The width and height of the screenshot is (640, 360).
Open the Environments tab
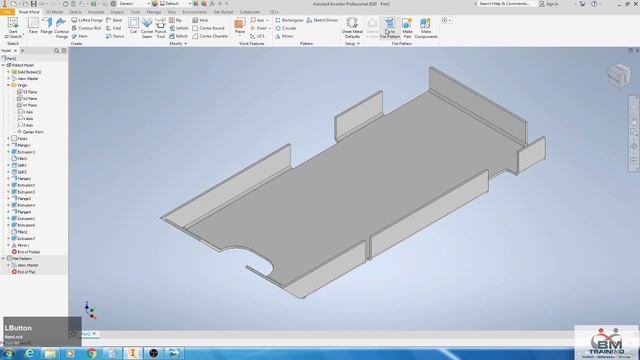pyautogui.click(x=195, y=12)
